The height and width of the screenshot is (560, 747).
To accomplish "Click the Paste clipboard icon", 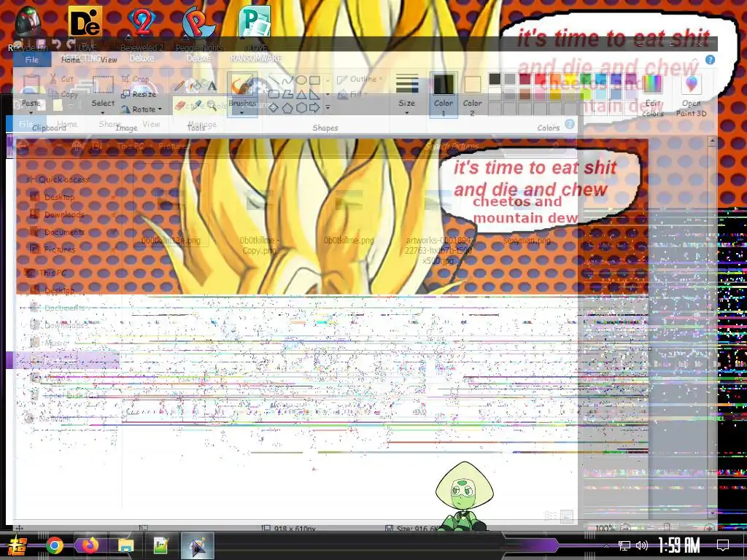I will point(30,85).
